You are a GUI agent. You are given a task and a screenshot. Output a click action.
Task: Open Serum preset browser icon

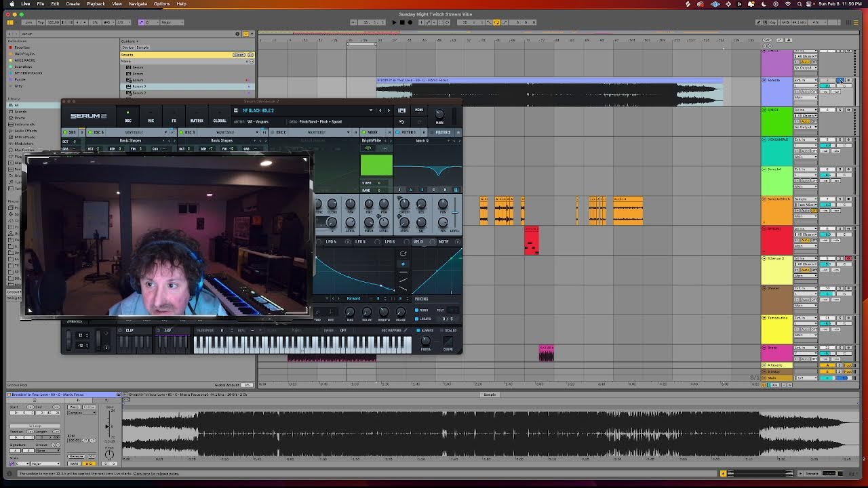401,110
